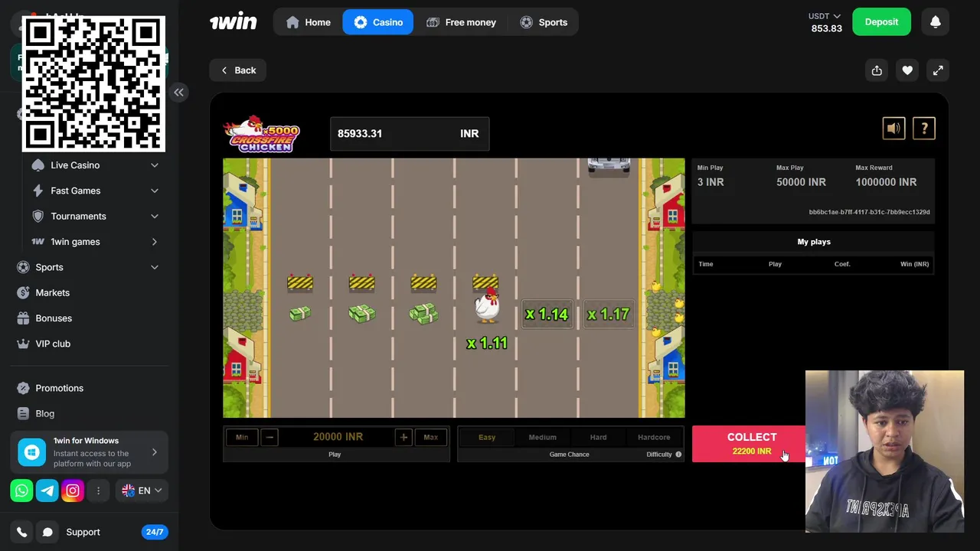Image resolution: width=980 pixels, height=551 pixels.
Task: Open the 1win for Windows banner
Action: (x=89, y=452)
